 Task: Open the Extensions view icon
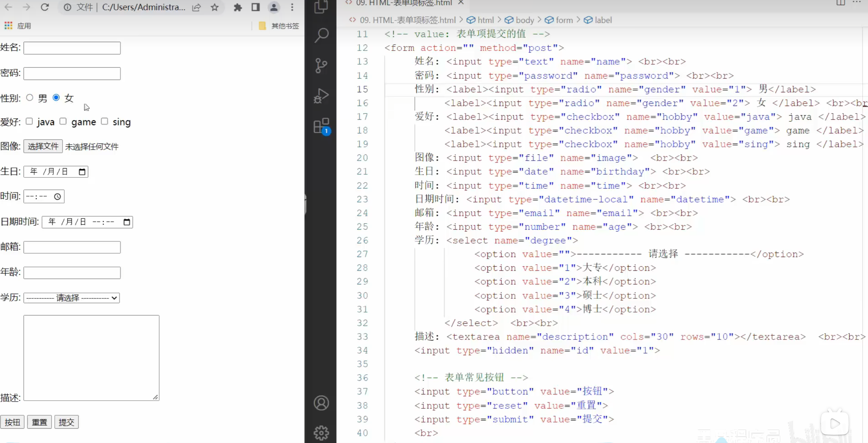click(x=321, y=126)
